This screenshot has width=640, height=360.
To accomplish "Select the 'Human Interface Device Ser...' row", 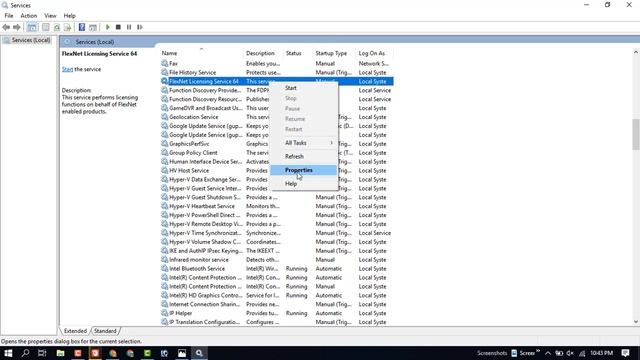I will (276, 162).
